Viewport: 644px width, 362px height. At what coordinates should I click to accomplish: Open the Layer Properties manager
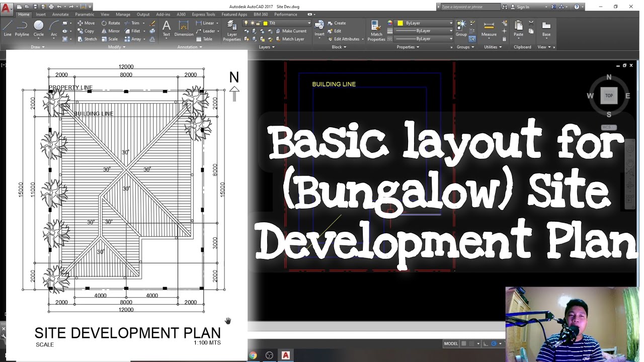pyautogui.click(x=232, y=31)
